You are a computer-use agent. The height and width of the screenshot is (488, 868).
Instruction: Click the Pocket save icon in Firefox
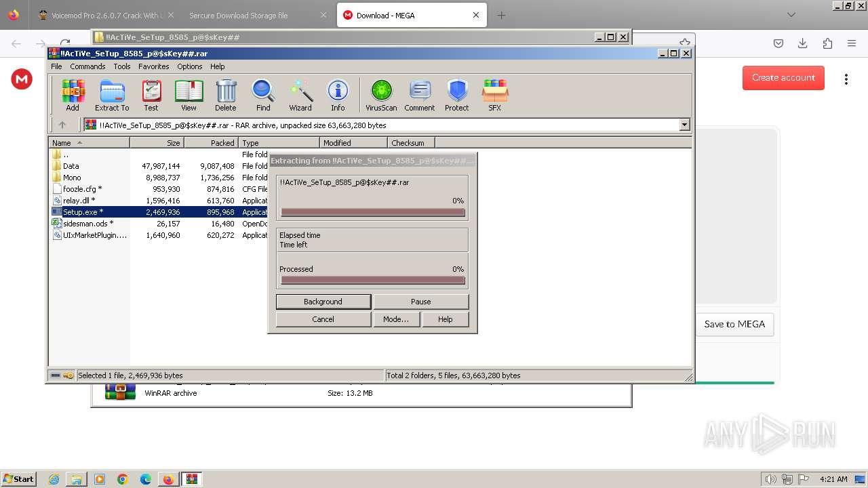[x=778, y=43]
